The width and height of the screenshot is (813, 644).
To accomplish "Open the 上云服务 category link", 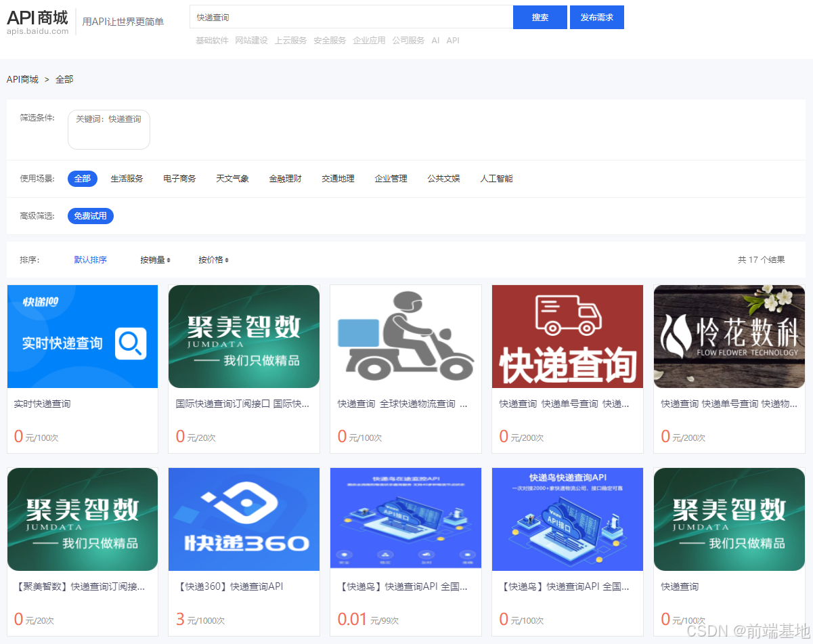I will point(290,41).
